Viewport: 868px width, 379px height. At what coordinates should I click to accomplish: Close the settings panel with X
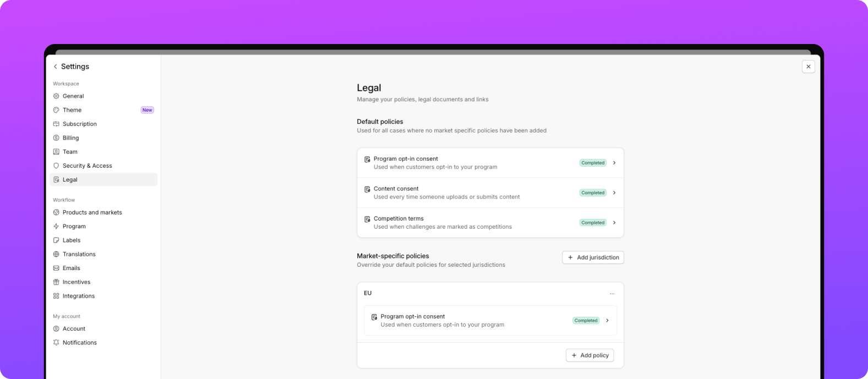pyautogui.click(x=809, y=67)
